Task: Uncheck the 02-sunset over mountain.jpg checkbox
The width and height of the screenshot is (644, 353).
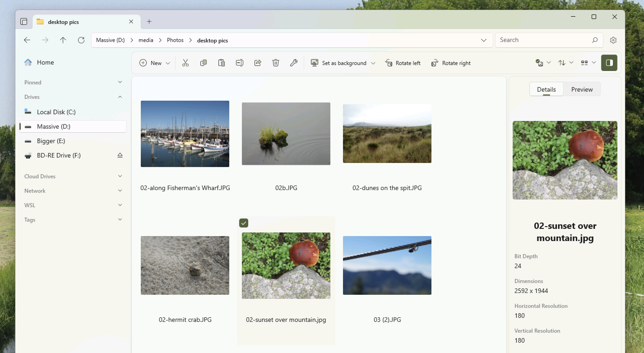Action: coord(243,223)
